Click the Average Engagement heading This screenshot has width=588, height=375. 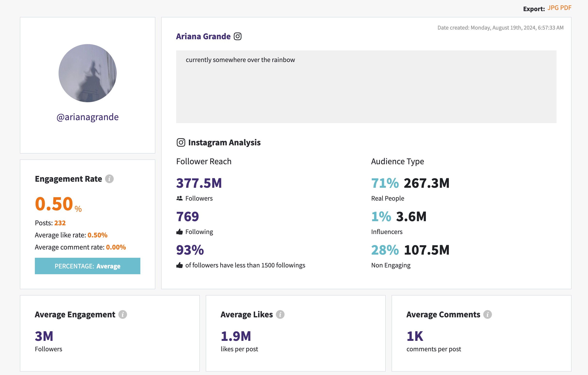[x=75, y=314]
